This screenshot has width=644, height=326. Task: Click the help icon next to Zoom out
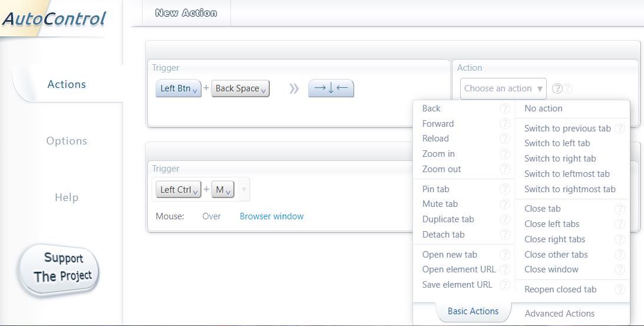pyautogui.click(x=505, y=169)
